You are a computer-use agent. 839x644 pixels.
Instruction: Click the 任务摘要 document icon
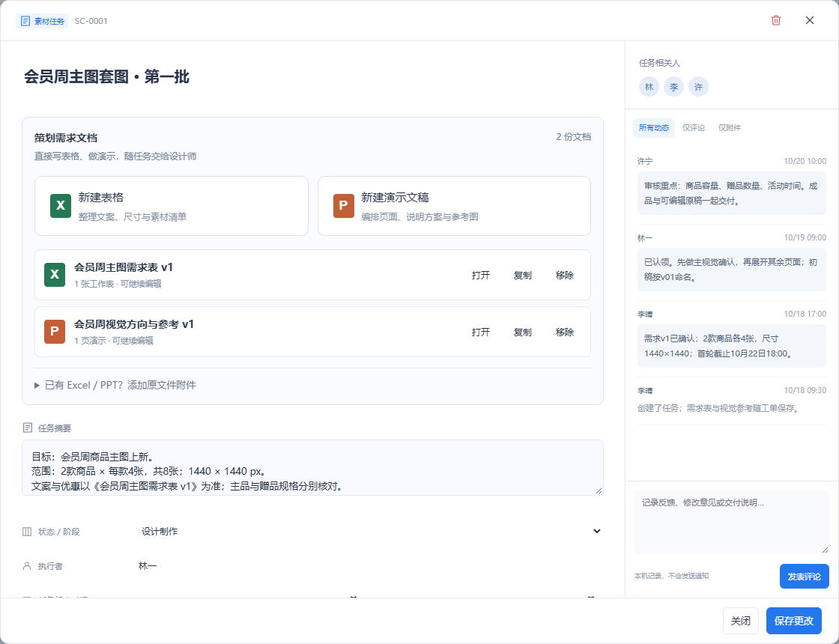(28, 428)
